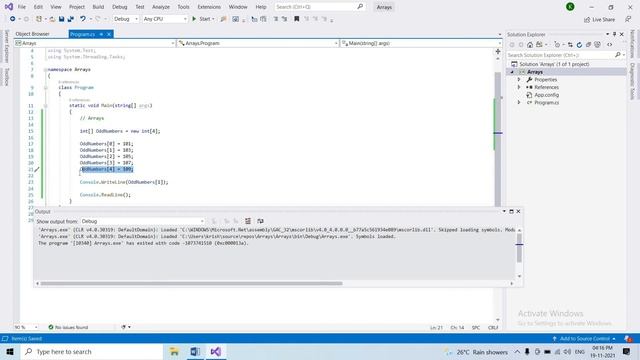Screen dimensions: 640x360
Task: Collapse the namespace Arrays code block
Action: [x=45, y=70]
